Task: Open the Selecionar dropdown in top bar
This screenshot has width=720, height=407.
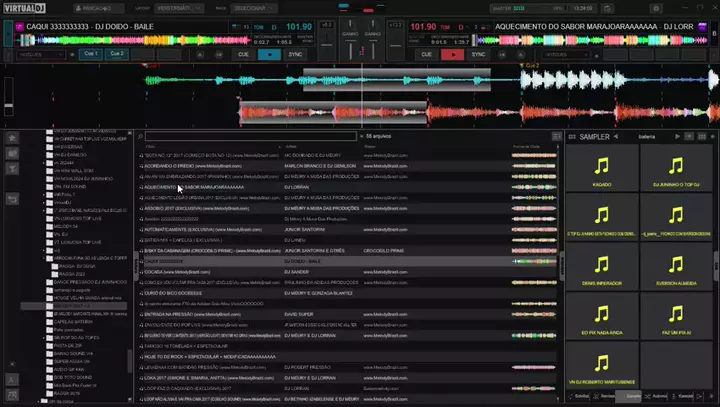Action: coord(253,8)
